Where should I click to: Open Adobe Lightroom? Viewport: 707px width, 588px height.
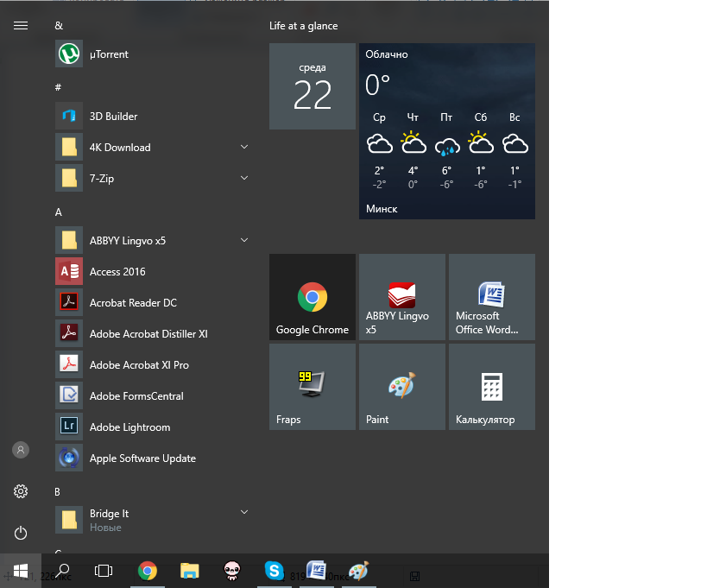coord(129,427)
